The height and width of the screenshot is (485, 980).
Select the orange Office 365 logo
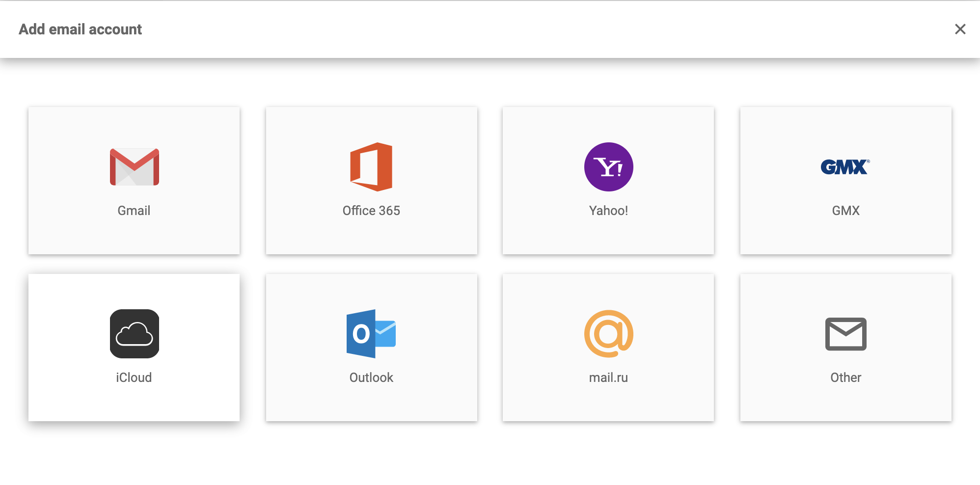pyautogui.click(x=371, y=167)
